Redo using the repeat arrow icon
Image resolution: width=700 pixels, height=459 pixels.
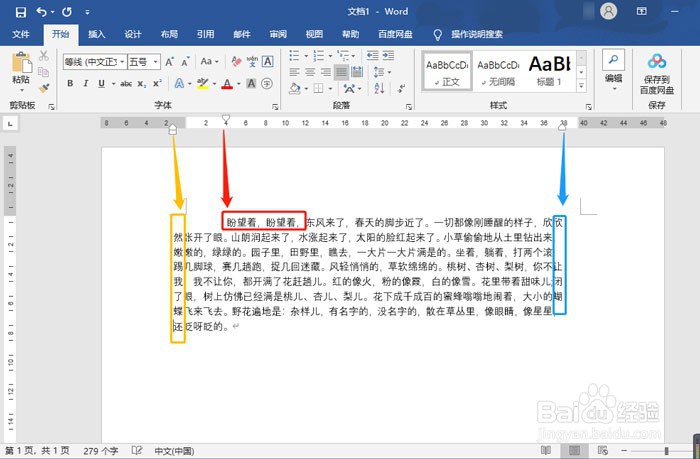67,12
